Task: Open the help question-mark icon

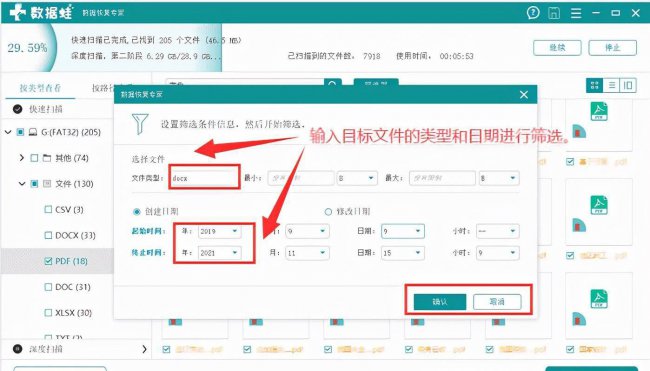Action: (533, 13)
